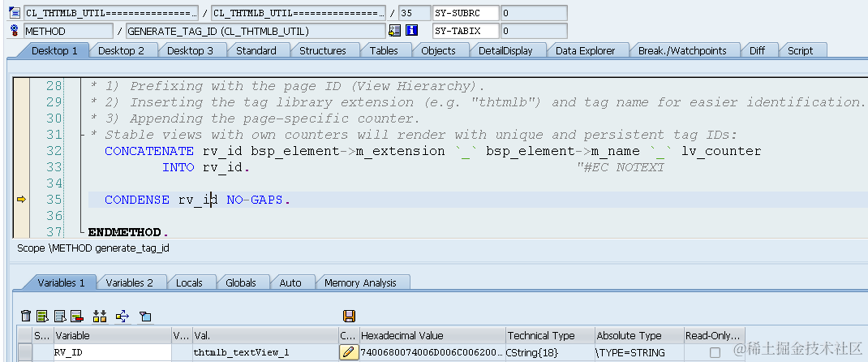Click the SY-TABIX field
The image size is (868, 362).
[x=466, y=31]
